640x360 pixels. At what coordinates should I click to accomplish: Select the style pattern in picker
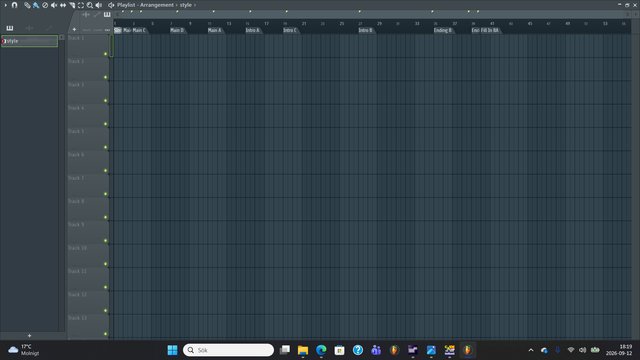click(29, 41)
